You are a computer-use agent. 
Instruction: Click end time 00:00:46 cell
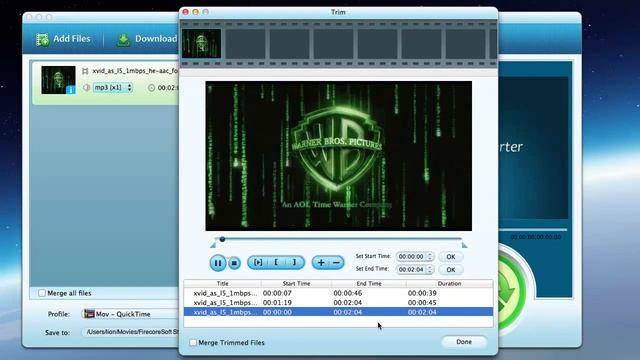click(x=348, y=293)
